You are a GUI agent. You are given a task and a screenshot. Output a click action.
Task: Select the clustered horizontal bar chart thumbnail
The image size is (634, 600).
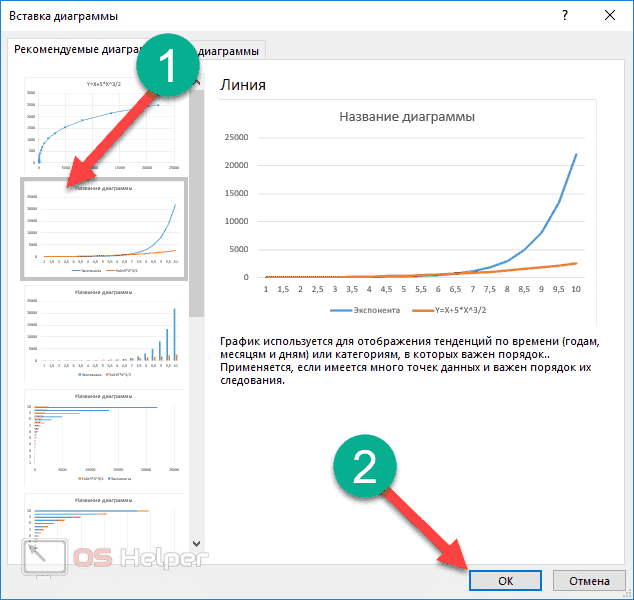(x=104, y=437)
